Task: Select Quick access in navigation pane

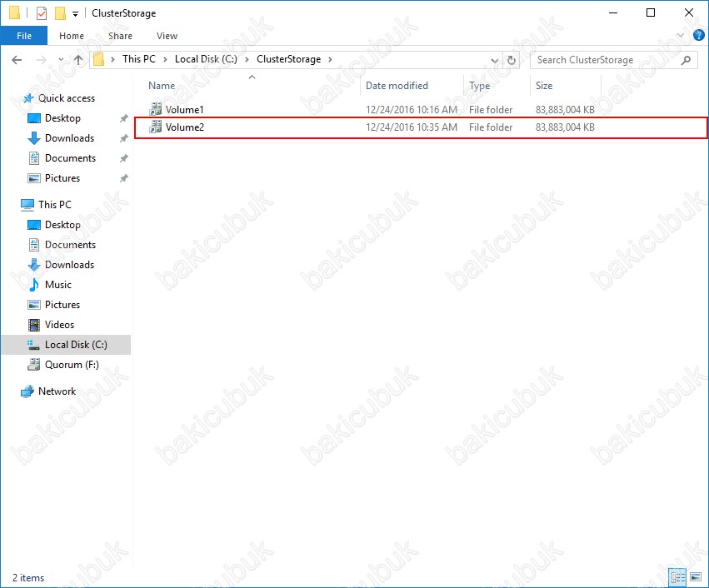Action: (x=67, y=98)
